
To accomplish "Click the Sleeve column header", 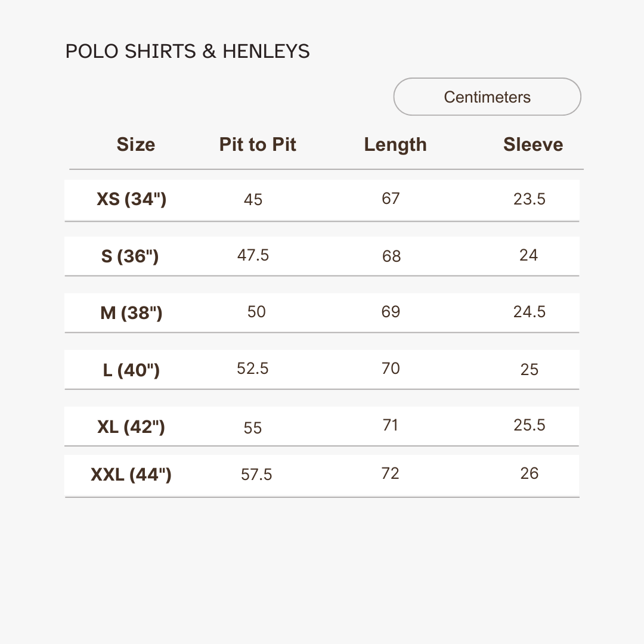I will tap(532, 144).
